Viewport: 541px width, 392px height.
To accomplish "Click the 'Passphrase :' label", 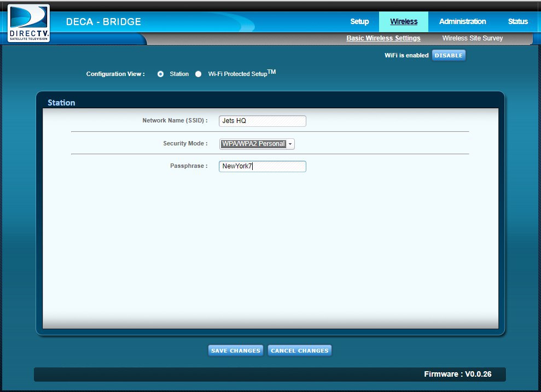I will [x=189, y=166].
